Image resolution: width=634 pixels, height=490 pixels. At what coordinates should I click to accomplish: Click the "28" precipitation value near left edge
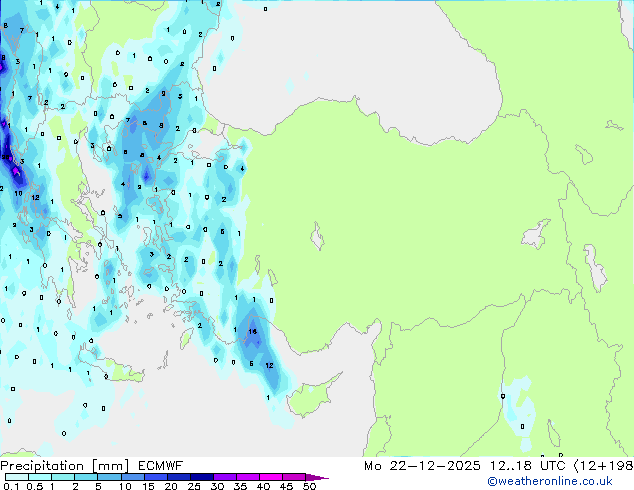(x=5, y=157)
